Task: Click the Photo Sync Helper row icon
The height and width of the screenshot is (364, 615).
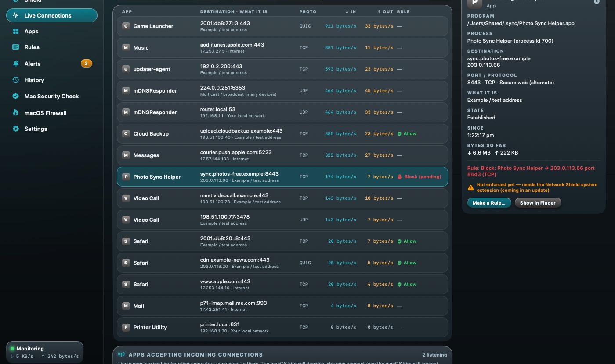Action: click(126, 177)
